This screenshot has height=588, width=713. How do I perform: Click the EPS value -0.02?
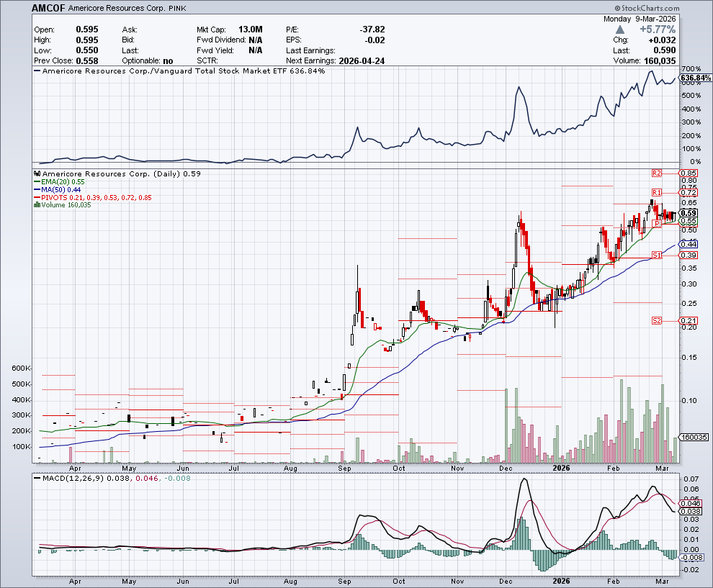375,40
